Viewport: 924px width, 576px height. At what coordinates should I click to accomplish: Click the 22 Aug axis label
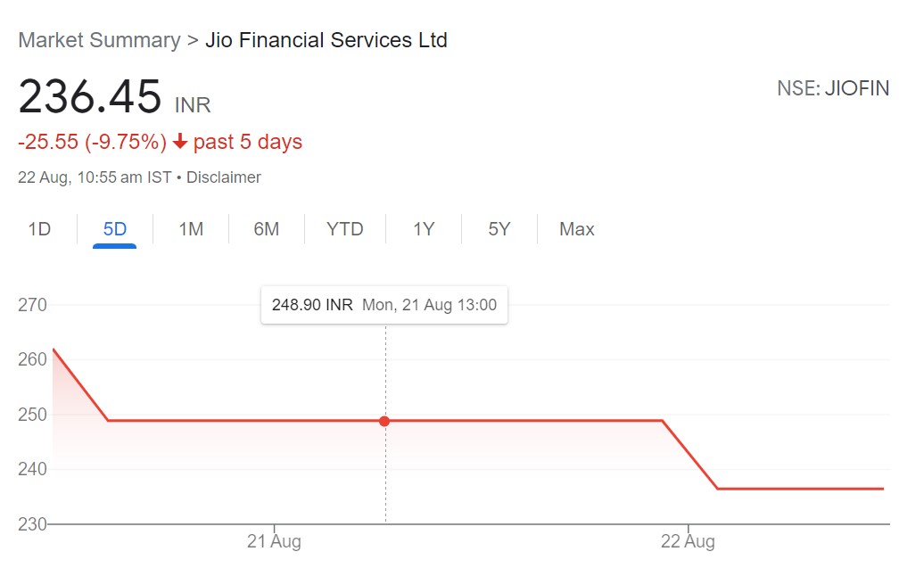(688, 541)
